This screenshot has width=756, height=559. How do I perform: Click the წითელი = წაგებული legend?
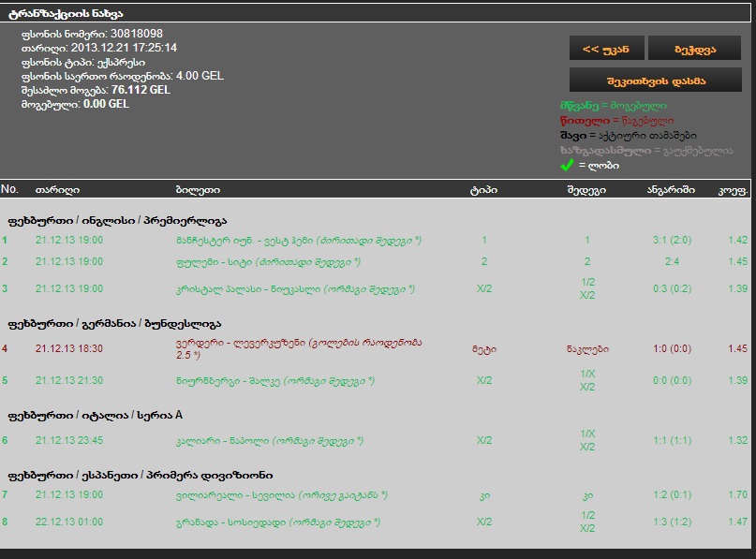coord(617,121)
